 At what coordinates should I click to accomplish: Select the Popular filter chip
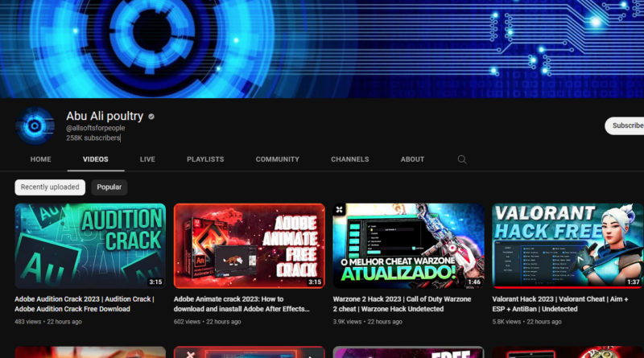(109, 187)
